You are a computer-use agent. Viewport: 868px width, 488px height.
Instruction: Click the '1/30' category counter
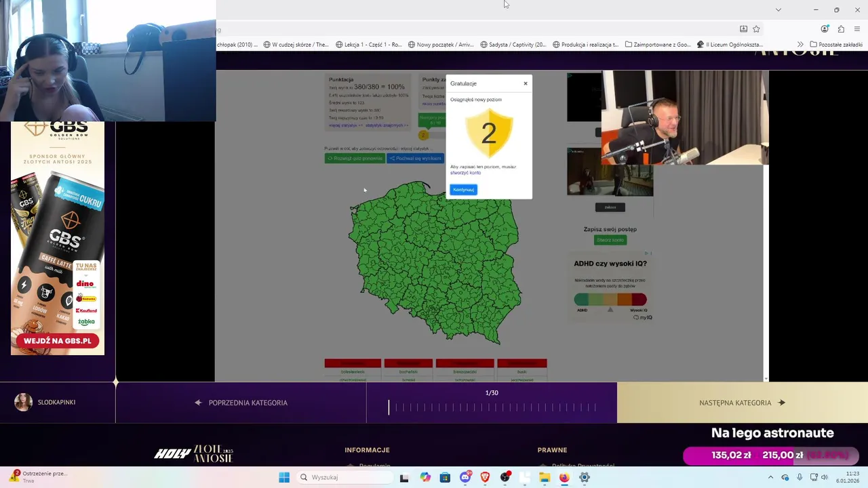(x=492, y=393)
